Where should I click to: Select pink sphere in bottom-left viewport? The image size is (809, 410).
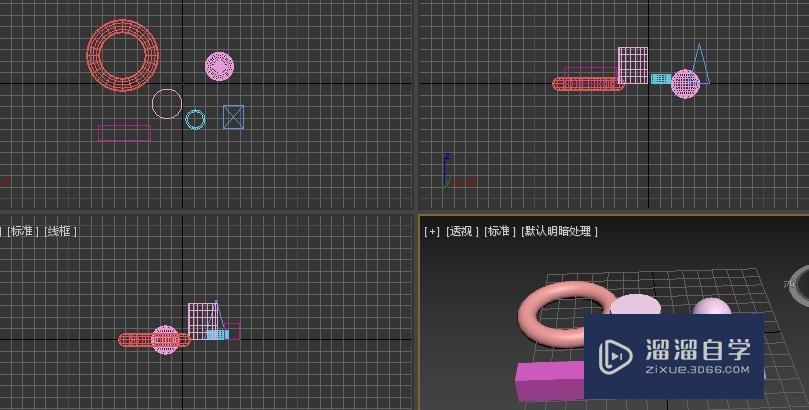(x=165, y=340)
